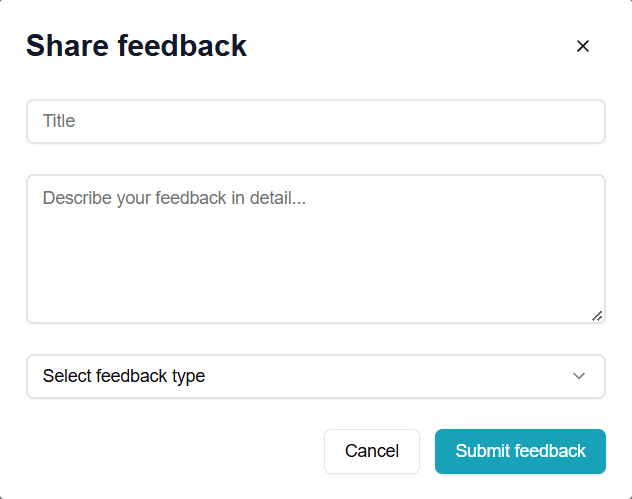Expand the feedback type combo box
The image size is (632, 499).
(315, 376)
